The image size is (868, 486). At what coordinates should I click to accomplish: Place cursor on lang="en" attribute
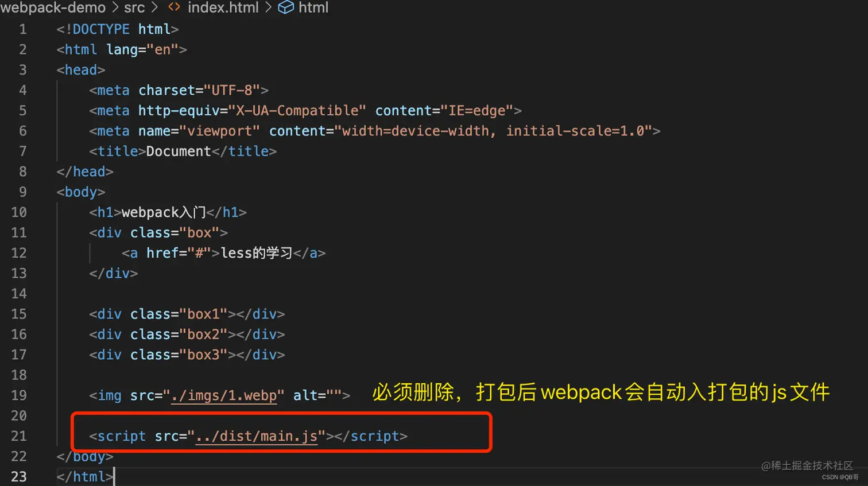click(x=143, y=50)
